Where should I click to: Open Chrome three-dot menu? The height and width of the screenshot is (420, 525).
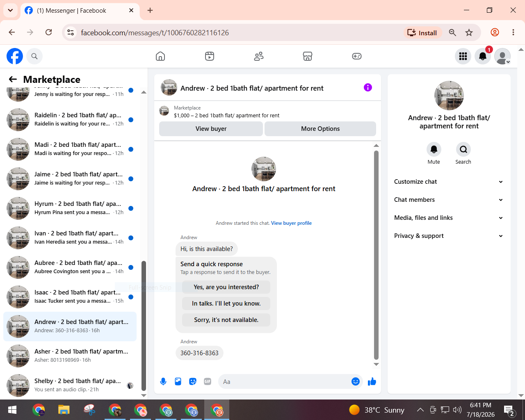[x=513, y=32]
